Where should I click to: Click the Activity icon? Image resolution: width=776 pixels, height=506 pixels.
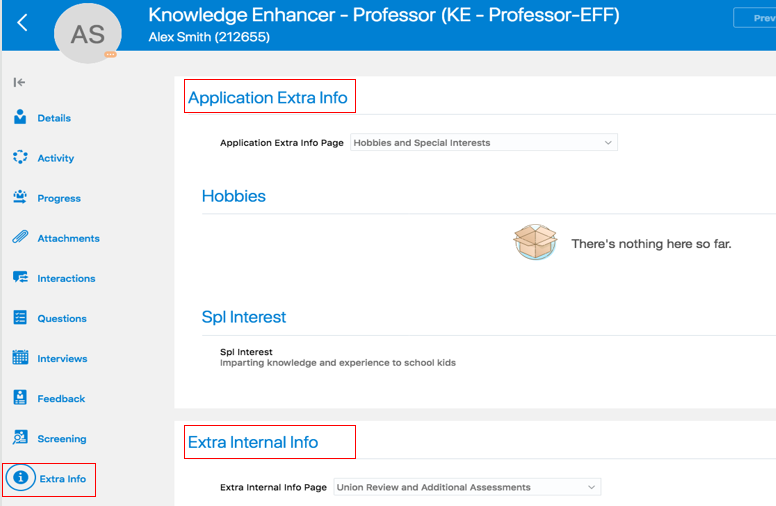pos(20,158)
